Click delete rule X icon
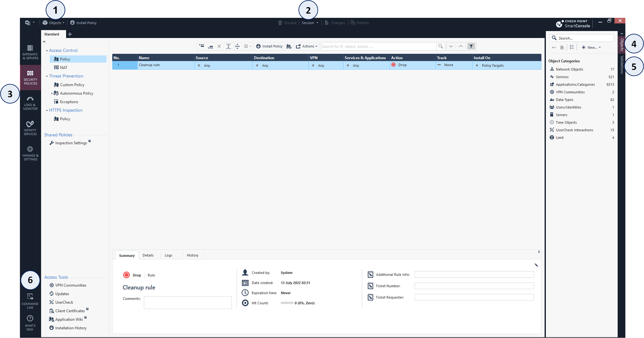The width and height of the screenshot is (644, 338). pyautogui.click(x=219, y=46)
